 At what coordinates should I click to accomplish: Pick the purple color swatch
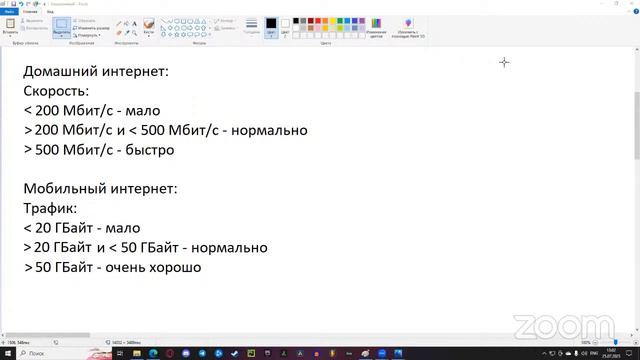coord(362,21)
